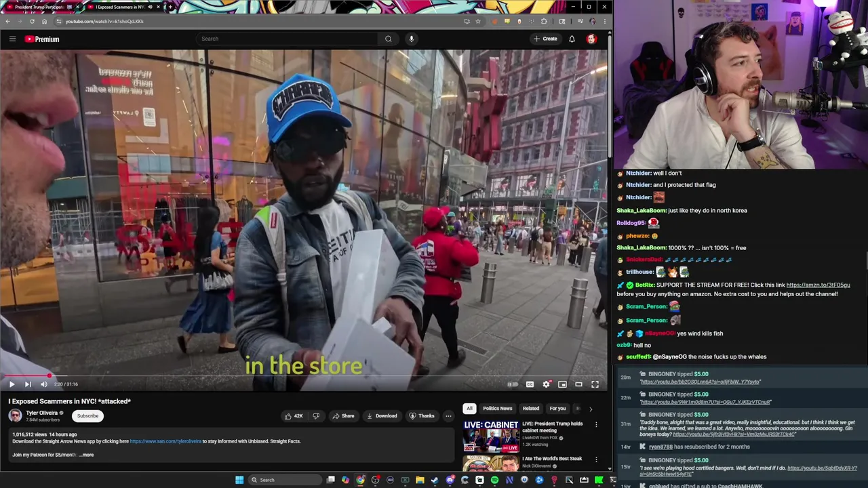Seek on the red video progress bar
The width and height of the screenshot is (868, 488).
[304, 375]
